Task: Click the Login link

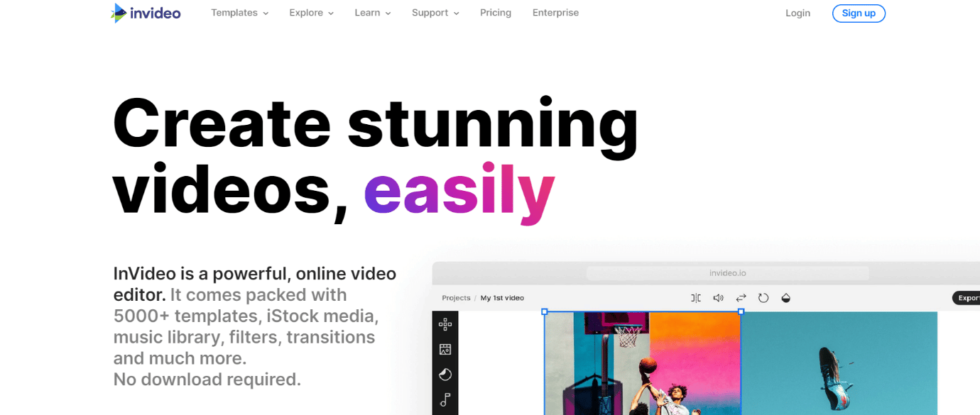Action: click(797, 13)
